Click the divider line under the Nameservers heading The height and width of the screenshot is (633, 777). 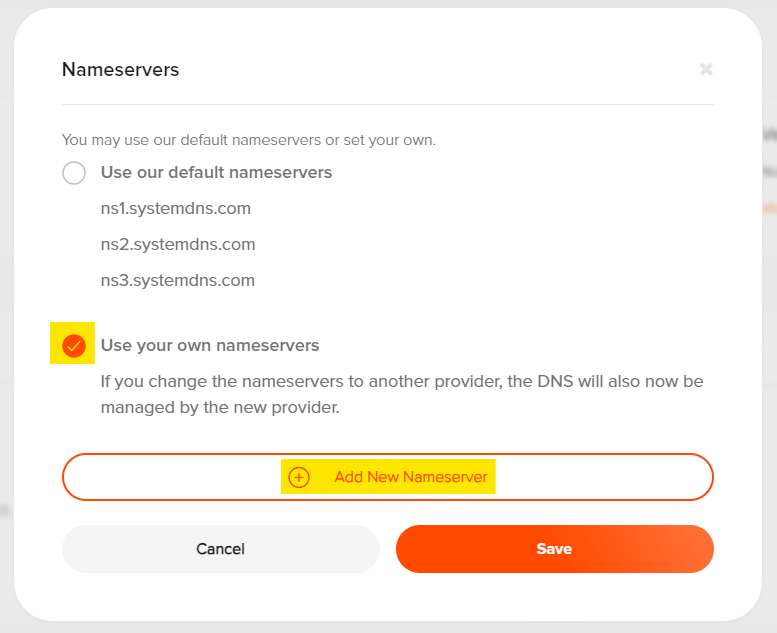388,105
